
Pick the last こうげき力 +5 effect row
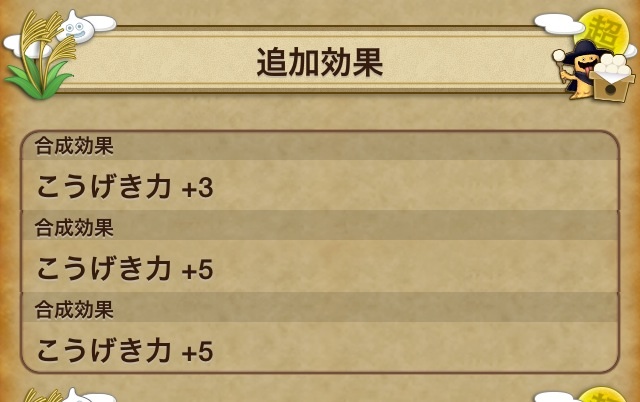coord(319,350)
